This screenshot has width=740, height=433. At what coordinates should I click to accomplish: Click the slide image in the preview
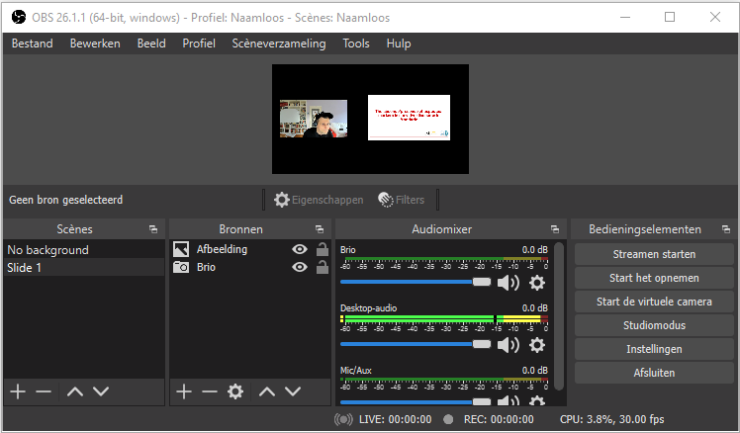409,118
